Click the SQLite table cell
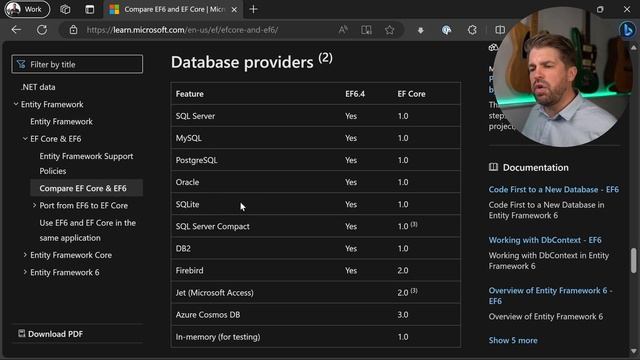640x360 pixels. click(x=187, y=204)
